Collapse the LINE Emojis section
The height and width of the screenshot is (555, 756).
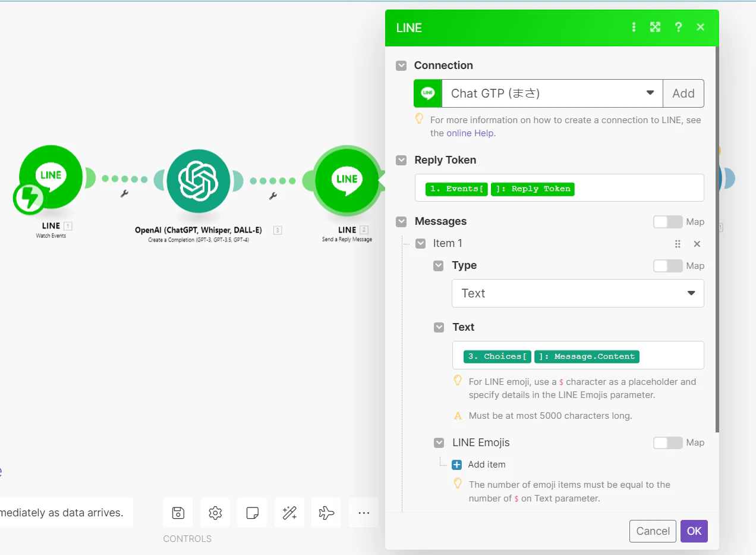(x=439, y=443)
